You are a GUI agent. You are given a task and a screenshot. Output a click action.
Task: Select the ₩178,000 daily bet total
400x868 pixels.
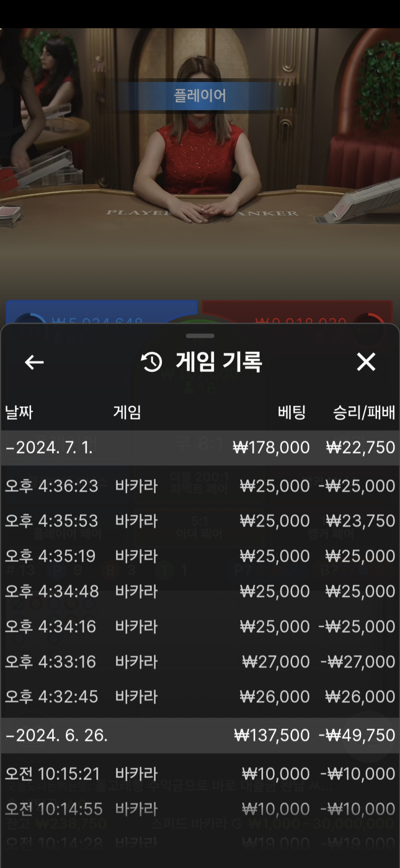pyautogui.click(x=271, y=447)
